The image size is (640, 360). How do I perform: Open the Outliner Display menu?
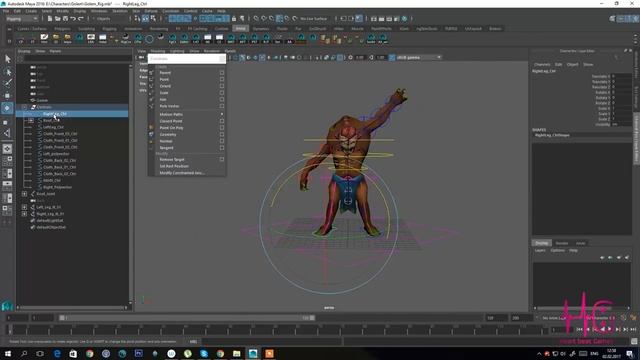click(x=24, y=51)
